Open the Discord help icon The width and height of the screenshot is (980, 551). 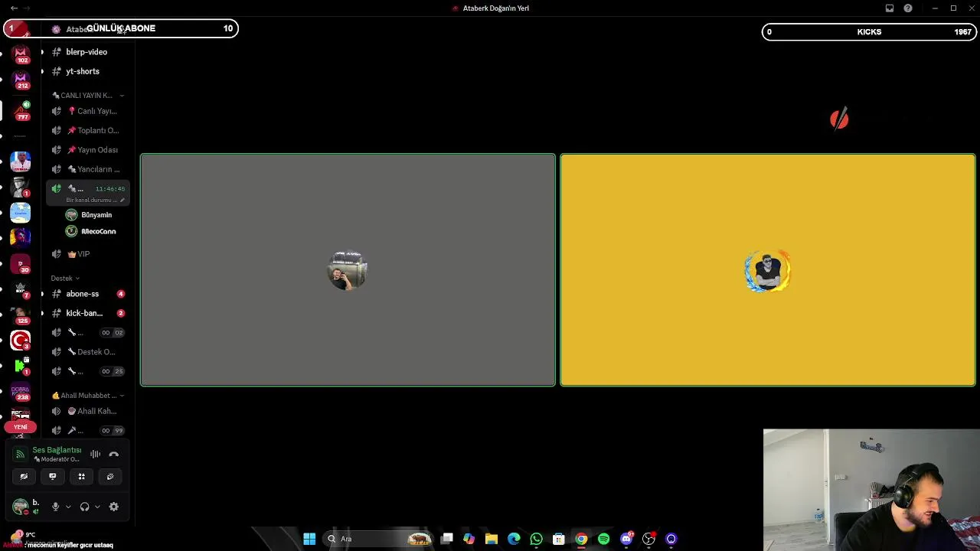click(908, 8)
